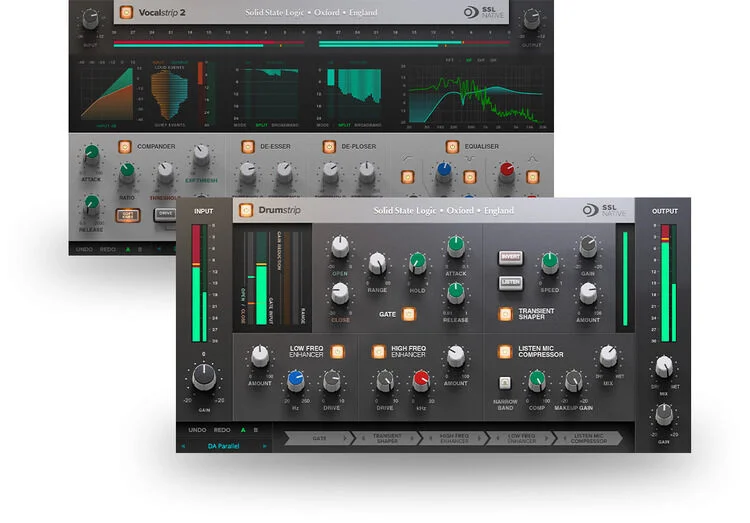Toggle the De-Ploser section on/off
The width and height of the screenshot is (750, 523).
327,146
